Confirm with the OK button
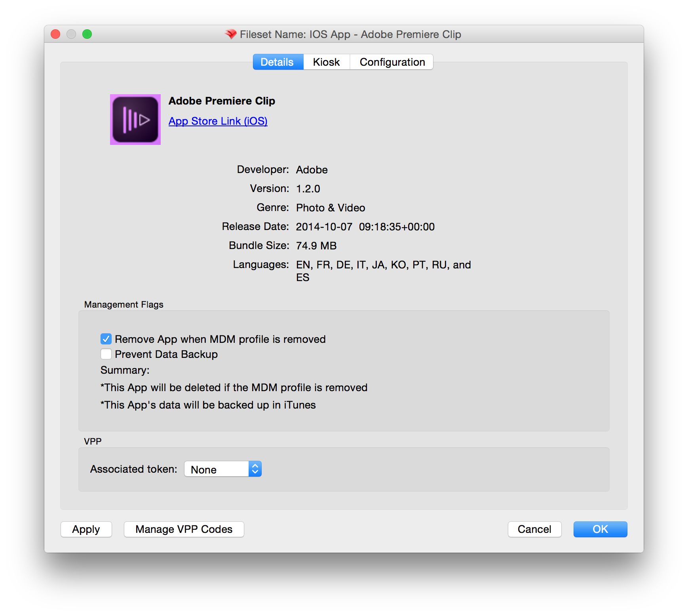Viewport: 688px width, 616px height. 600,529
